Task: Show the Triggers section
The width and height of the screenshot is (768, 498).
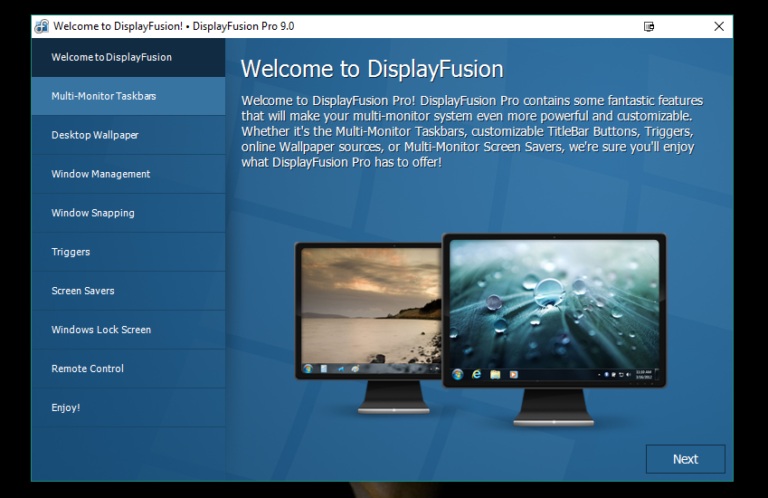Action: 128,252
